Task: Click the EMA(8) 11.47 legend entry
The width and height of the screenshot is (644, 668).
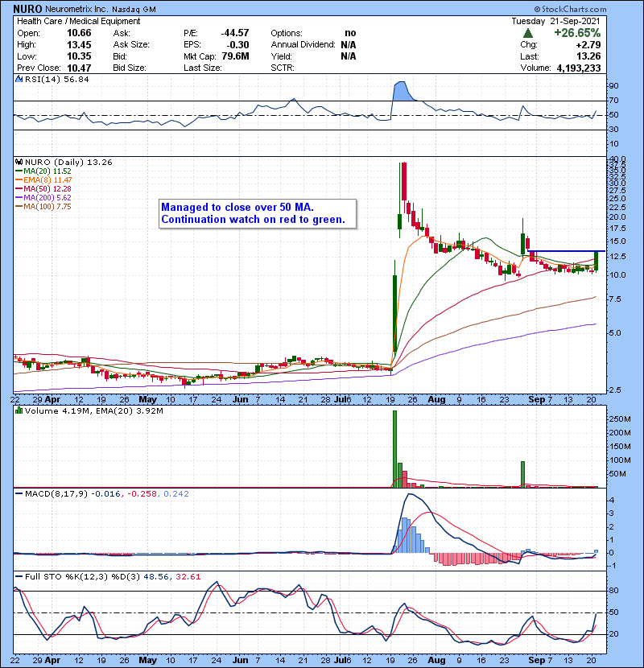Action: click(43, 179)
